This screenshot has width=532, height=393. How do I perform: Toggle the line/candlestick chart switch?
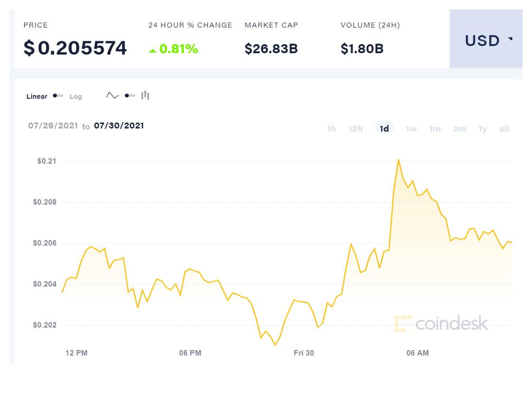(x=130, y=96)
